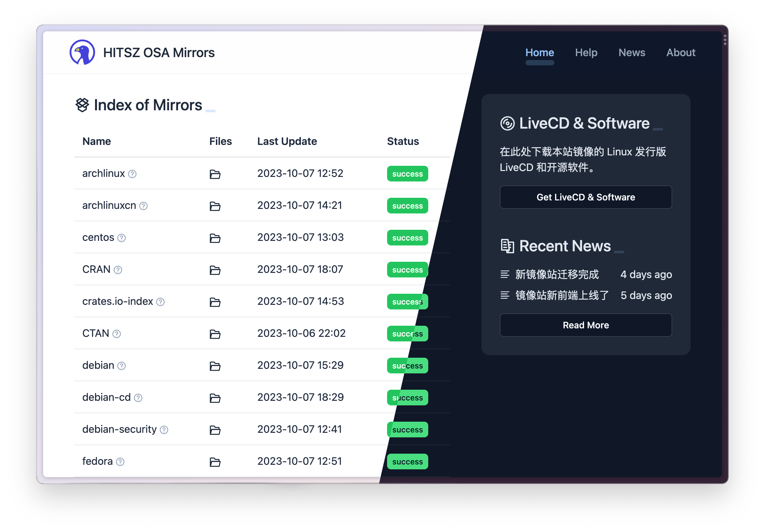Click the question icon beside crates.io-index
Screen dimensions: 765x532
pyautogui.click(x=161, y=302)
